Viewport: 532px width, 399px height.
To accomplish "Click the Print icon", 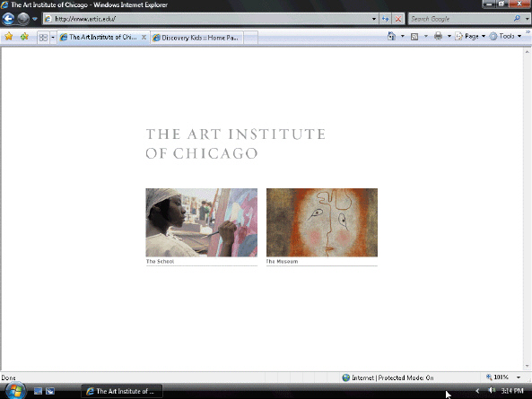I will click(x=438, y=36).
